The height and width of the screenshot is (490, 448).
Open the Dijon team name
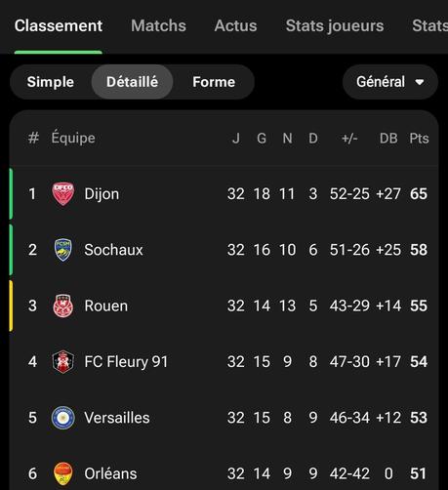102,194
